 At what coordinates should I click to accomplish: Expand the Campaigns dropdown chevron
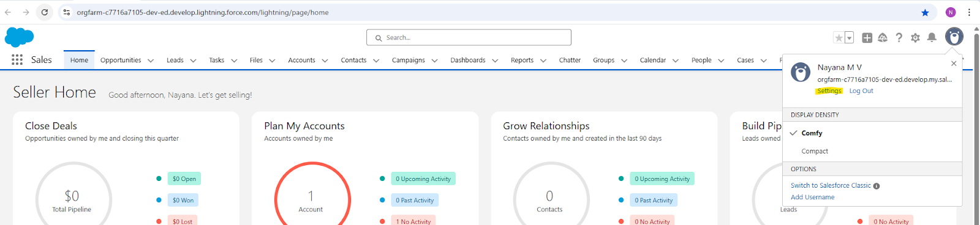pos(434,61)
